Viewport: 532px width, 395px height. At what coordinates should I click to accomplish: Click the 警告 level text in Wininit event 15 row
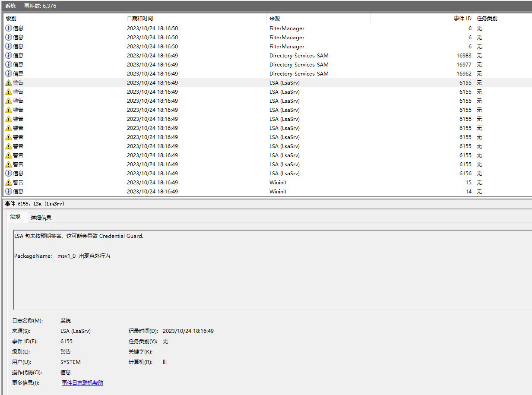point(18,182)
